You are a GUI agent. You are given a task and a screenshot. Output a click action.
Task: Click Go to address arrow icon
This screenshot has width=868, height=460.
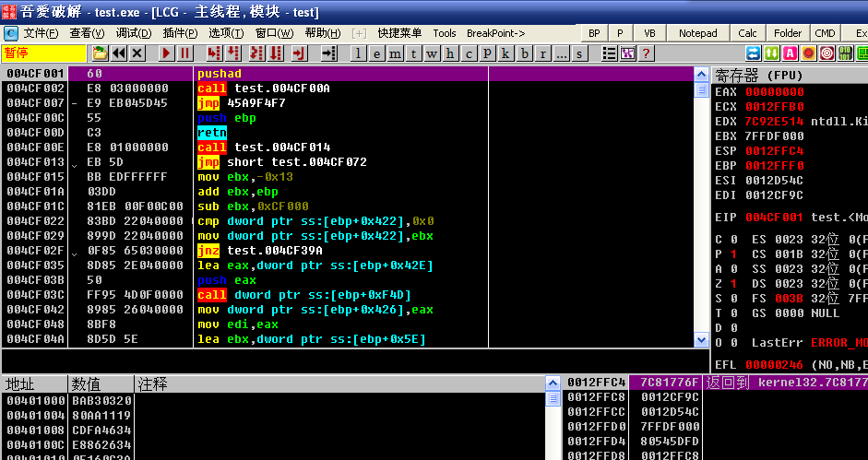click(x=329, y=53)
